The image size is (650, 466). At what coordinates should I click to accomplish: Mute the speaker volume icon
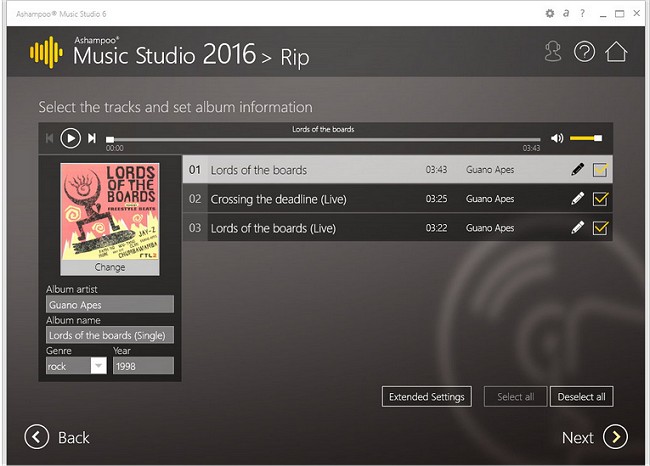(x=557, y=138)
